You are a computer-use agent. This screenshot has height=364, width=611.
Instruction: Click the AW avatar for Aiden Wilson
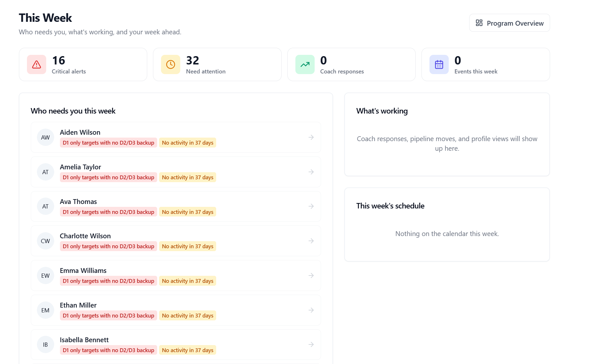pyautogui.click(x=46, y=137)
